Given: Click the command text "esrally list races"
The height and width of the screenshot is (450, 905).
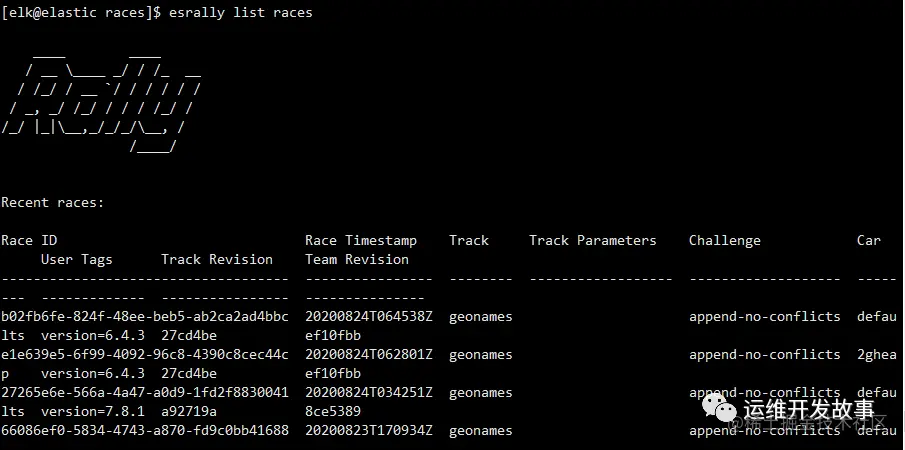Looking at the screenshot, I should [241, 13].
